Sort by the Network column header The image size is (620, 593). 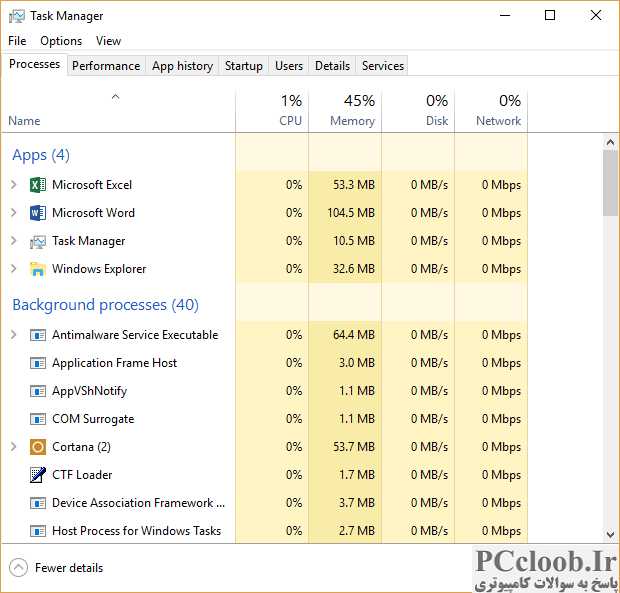coord(491,111)
